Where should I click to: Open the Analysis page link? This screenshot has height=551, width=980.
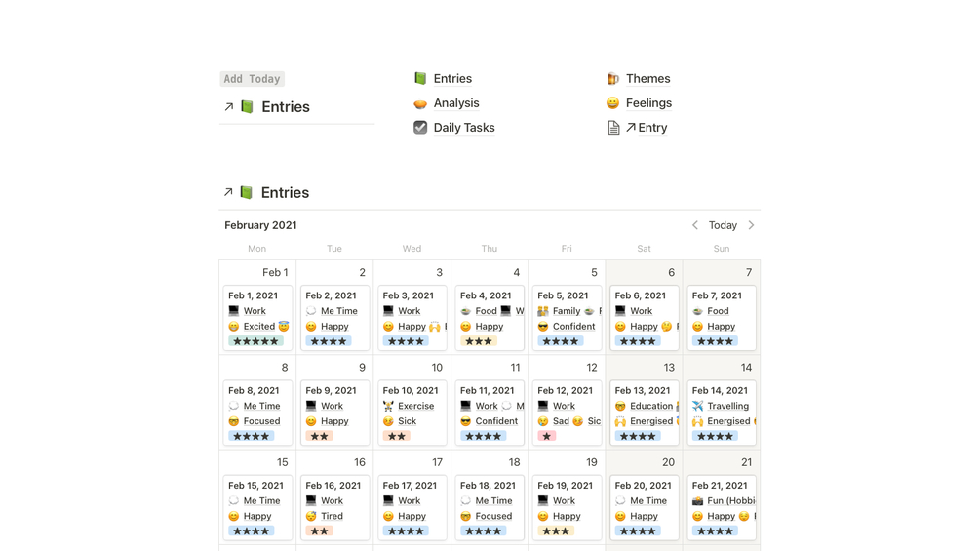456,103
